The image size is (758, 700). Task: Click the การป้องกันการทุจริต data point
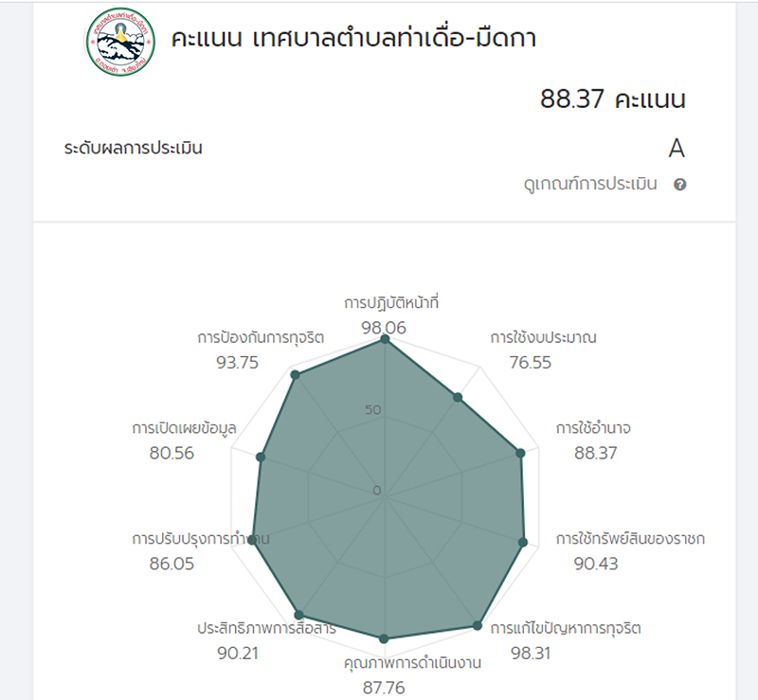(295, 375)
